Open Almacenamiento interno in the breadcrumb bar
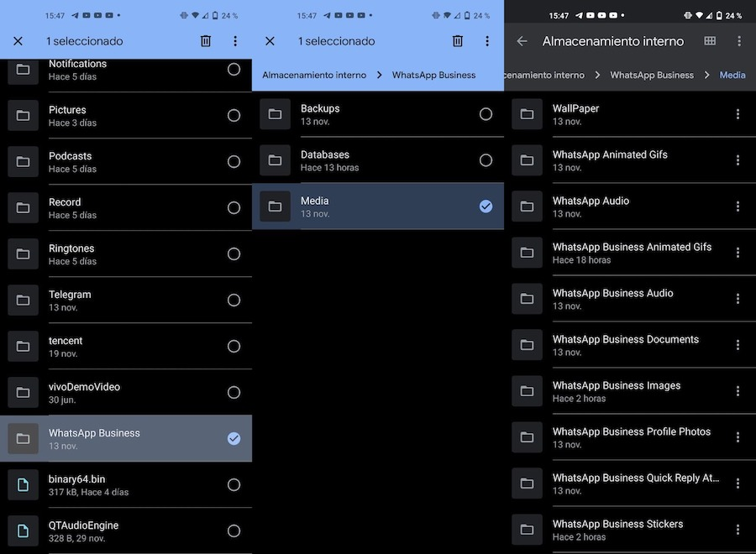The height and width of the screenshot is (554, 756). click(313, 75)
